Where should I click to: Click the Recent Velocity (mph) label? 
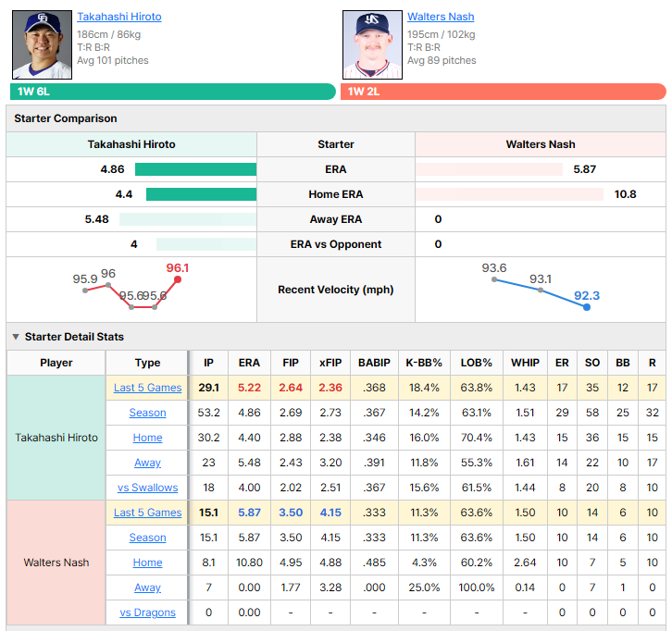tap(336, 290)
